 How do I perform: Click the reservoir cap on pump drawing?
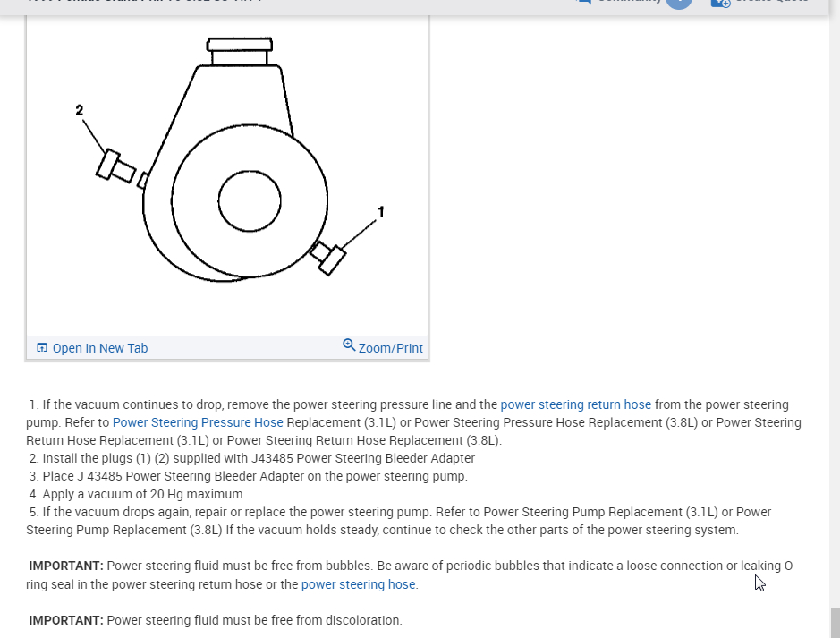click(x=240, y=45)
